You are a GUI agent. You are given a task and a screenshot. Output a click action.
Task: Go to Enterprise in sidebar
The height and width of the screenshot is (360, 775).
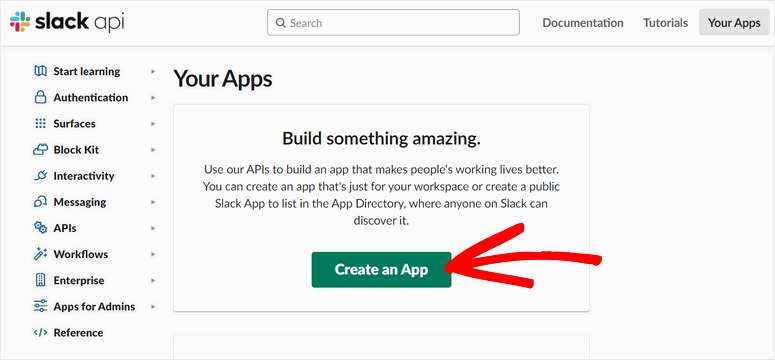click(x=79, y=280)
